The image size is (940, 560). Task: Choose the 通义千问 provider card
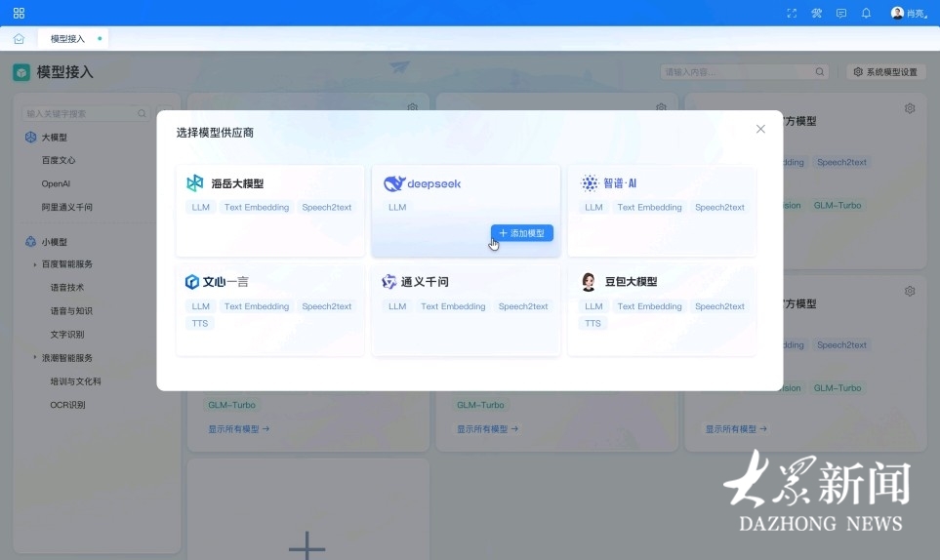[x=466, y=311]
